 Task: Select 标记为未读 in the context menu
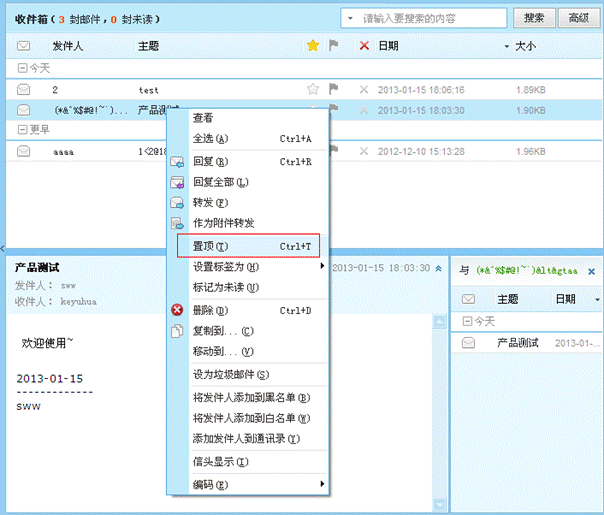click(x=225, y=288)
